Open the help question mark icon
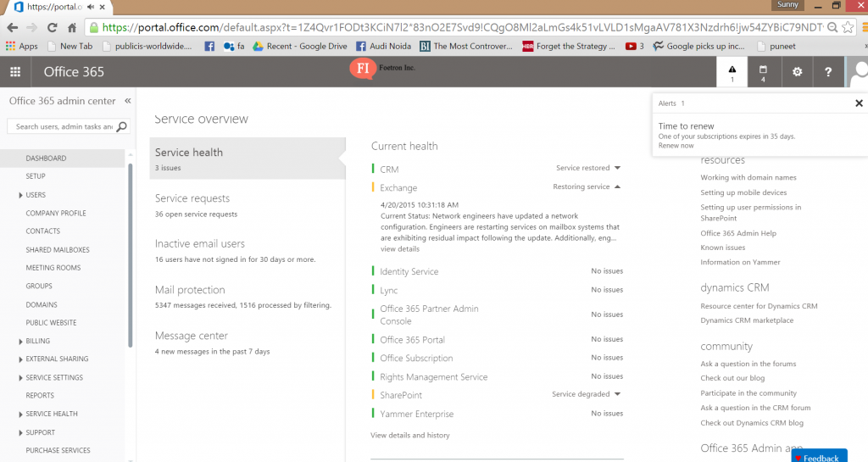 tap(828, 72)
